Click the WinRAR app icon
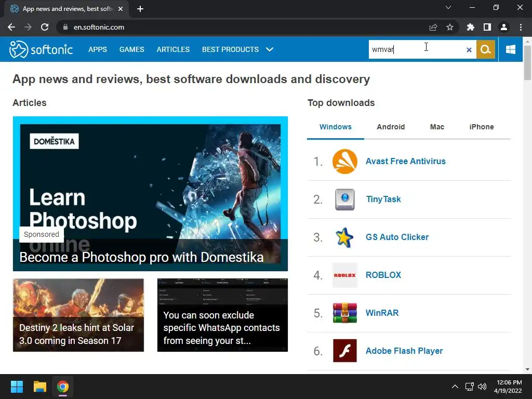This screenshot has height=399, width=532. pos(345,313)
